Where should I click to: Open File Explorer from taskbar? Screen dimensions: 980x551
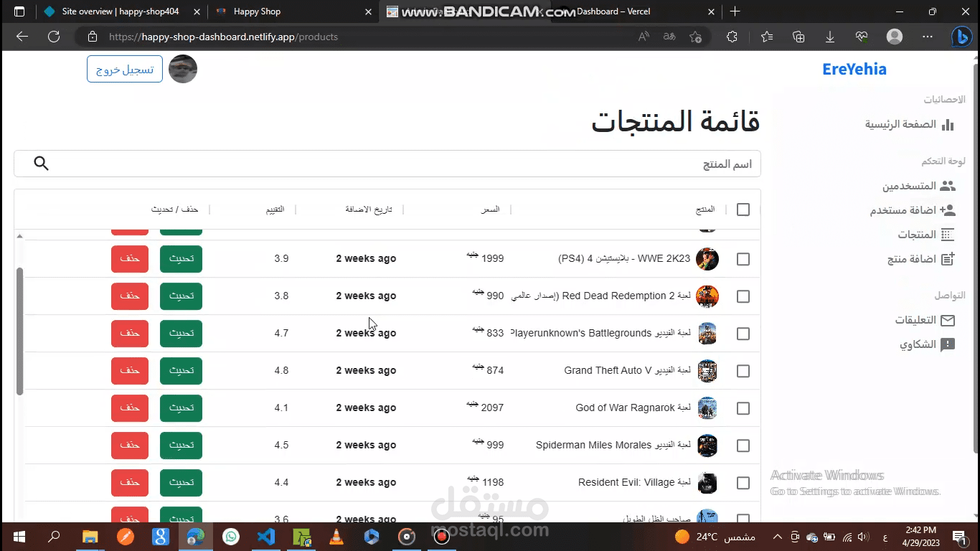(90, 537)
